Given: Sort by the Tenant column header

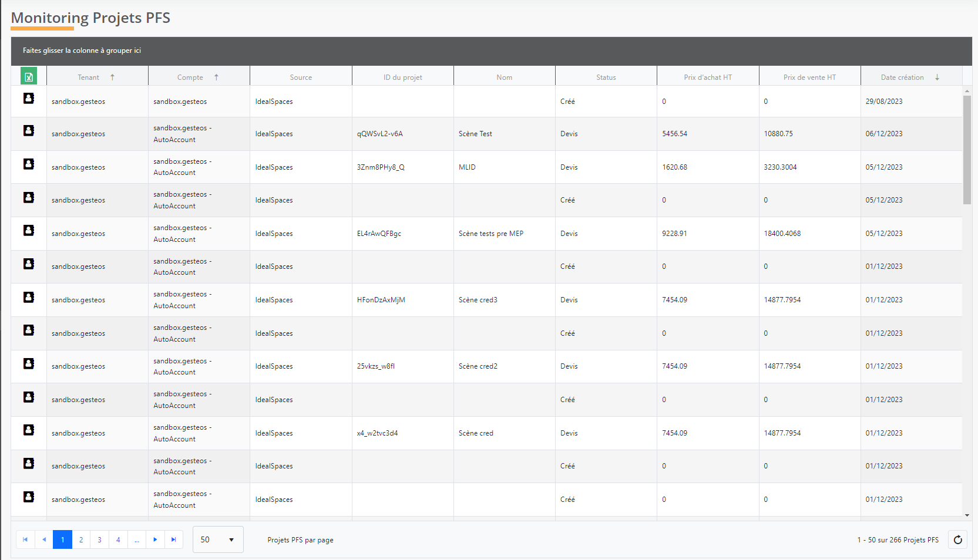Looking at the screenshot, I should click(89, 77).
